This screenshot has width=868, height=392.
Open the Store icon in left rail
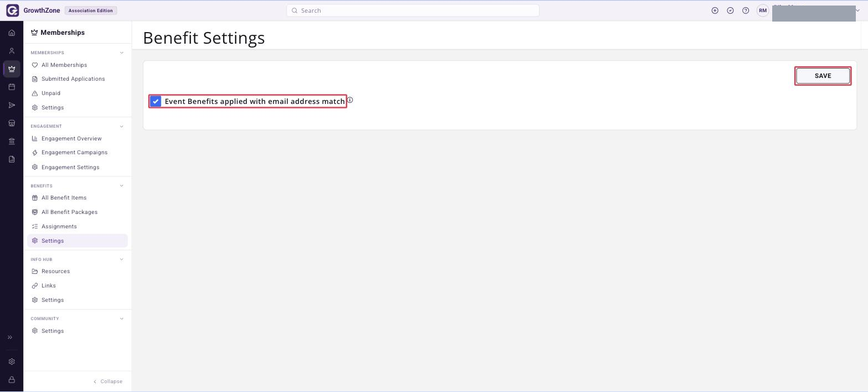[12, 123]
